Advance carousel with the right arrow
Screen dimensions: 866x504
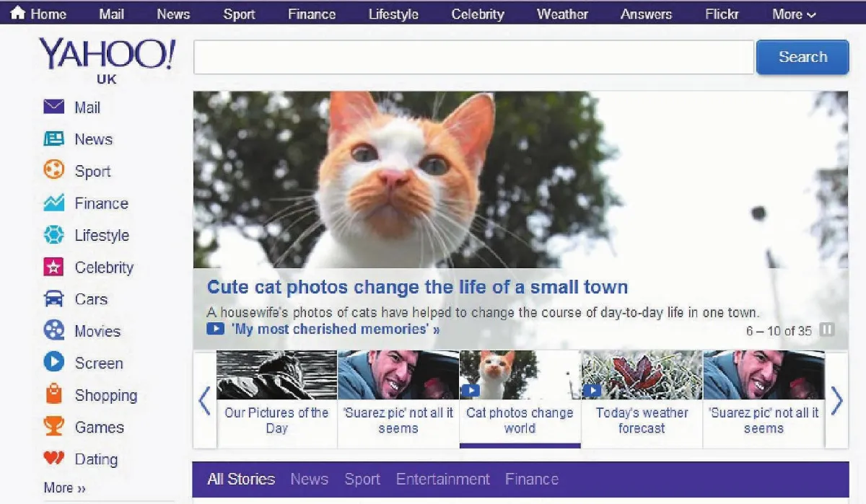(x=836, y=401)
